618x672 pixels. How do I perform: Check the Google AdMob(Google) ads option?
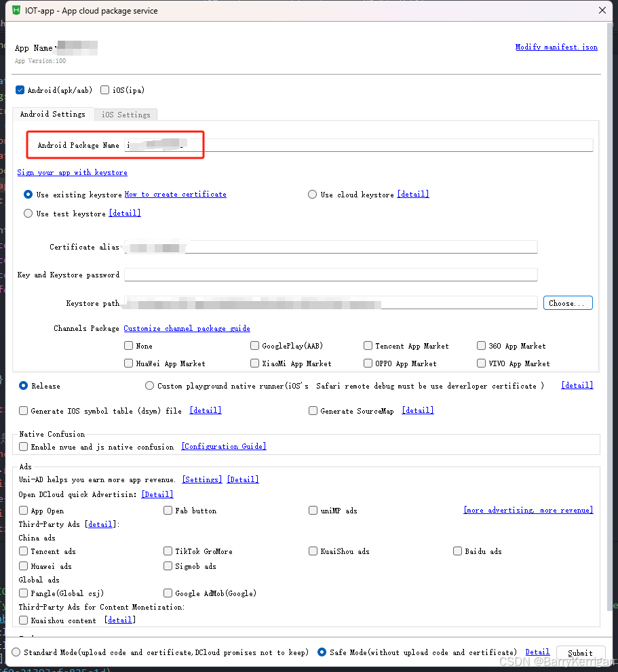click(x=168, y=593)
